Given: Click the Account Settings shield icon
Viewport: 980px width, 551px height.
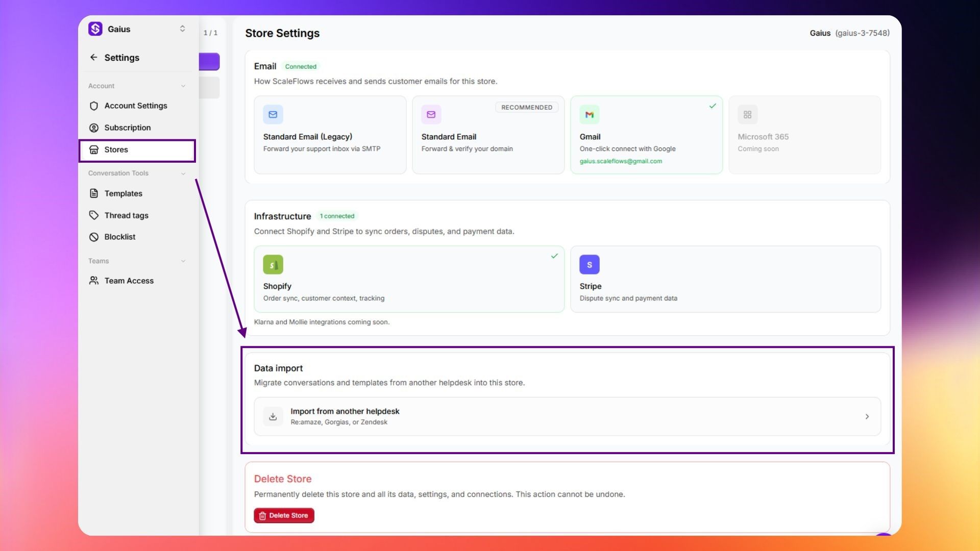Looking at the screenshot, I should pos(94,106).
